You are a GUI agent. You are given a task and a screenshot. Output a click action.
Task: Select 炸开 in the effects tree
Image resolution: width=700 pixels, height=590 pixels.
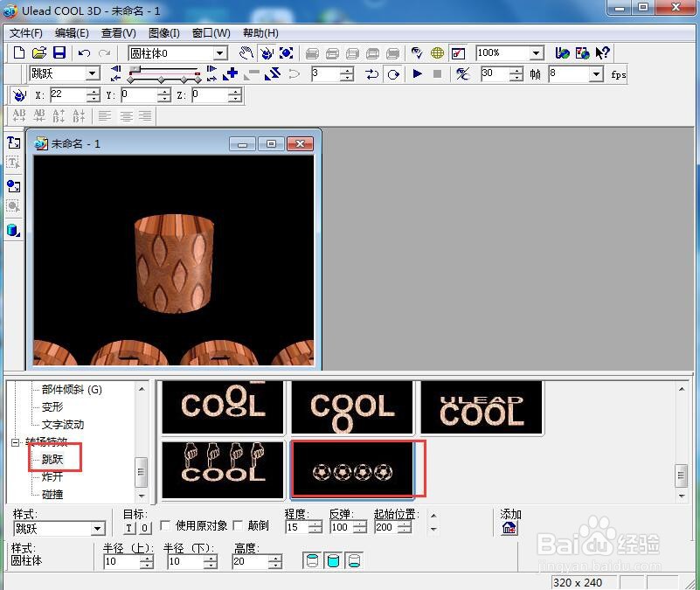coord(52,476)
